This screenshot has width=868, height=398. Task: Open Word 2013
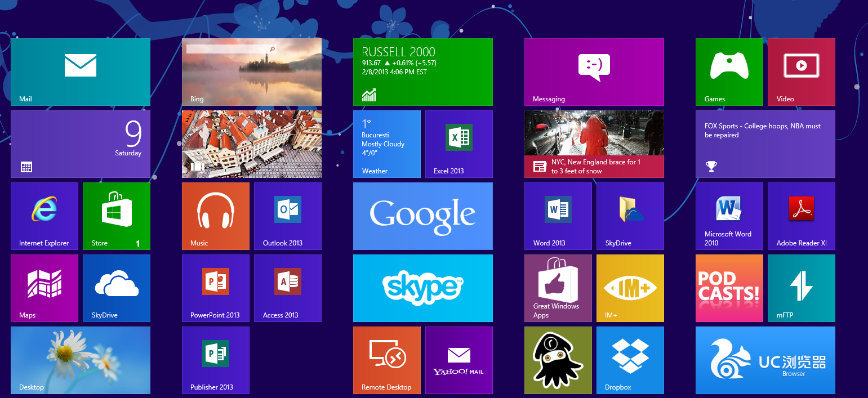[558, 216]
